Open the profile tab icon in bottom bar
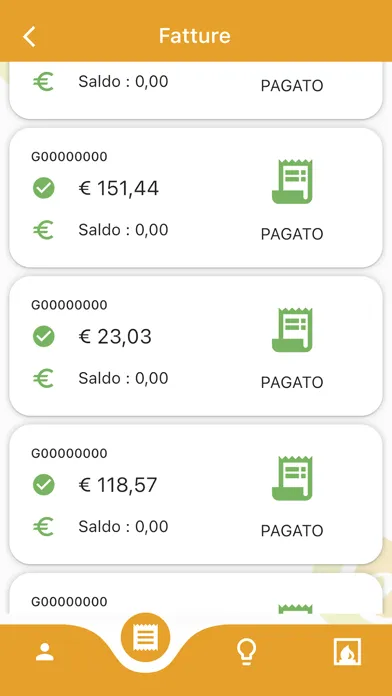 click(45, 652)
